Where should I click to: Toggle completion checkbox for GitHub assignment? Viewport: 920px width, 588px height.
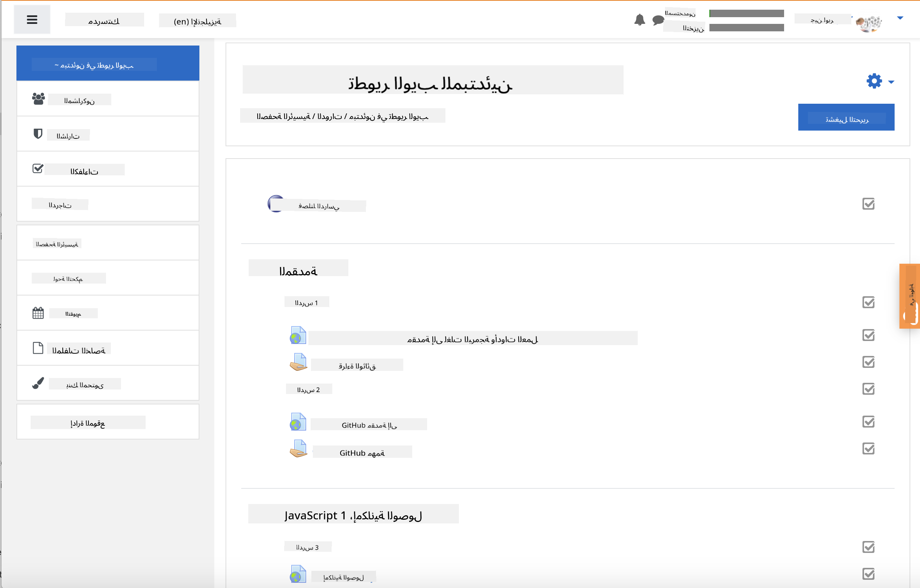[868, 448]
